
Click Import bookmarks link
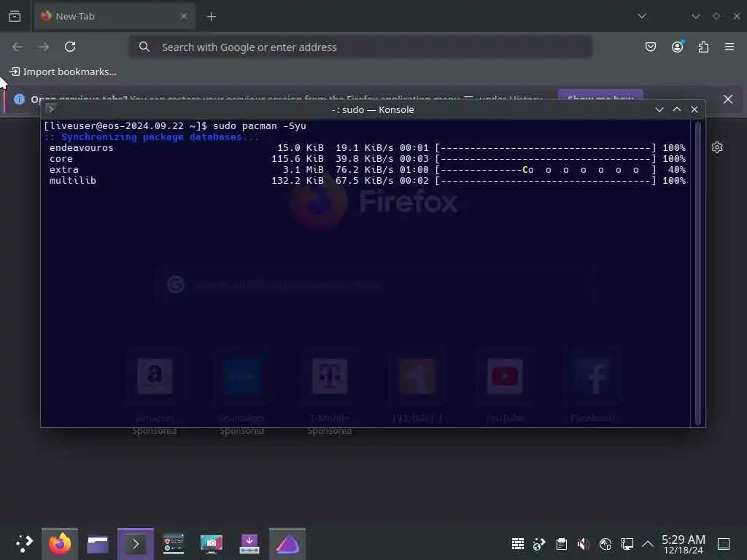[63, 72]
